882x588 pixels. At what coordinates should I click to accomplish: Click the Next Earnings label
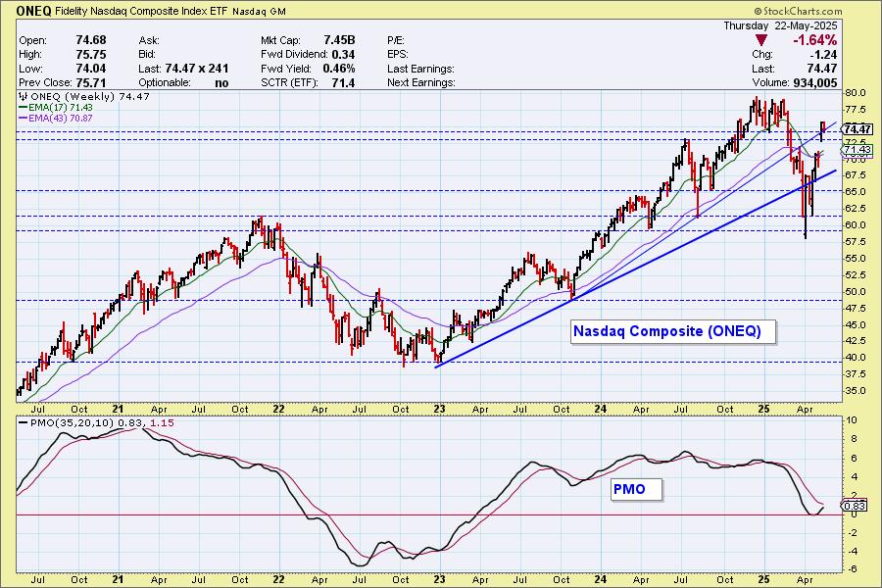click(421, 82)
